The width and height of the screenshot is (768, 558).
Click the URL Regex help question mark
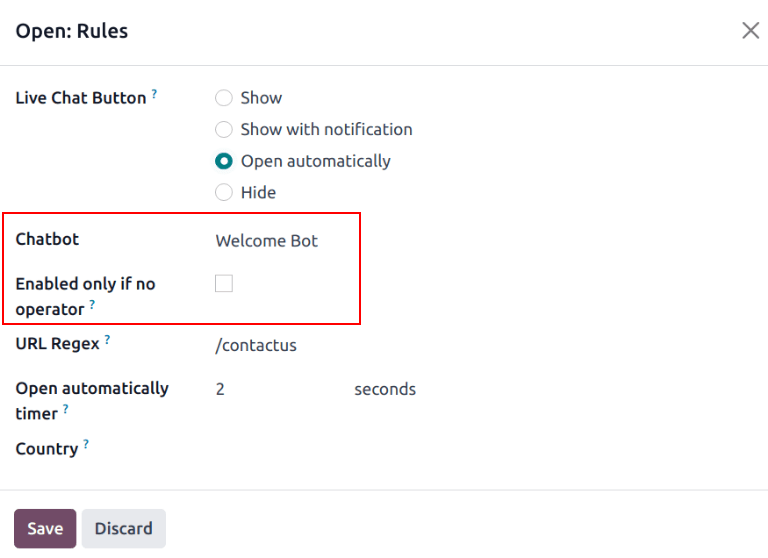pyautogui.click(x=107, y=340)
